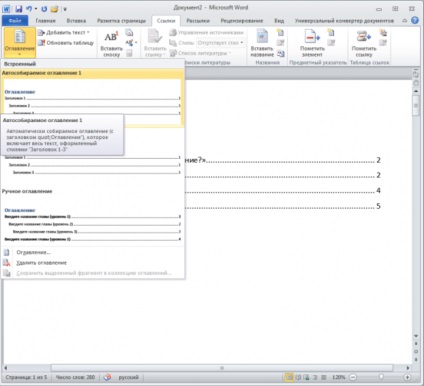
Task: Click Страница: 1 из 5 in status bar
Action: tap(26, 377)
